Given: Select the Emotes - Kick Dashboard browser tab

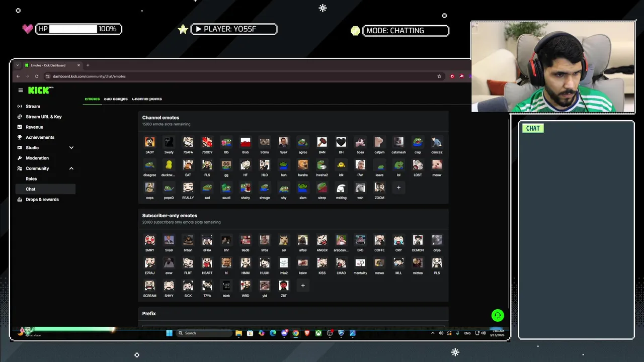Looking at the screenshot, I should [53, 65].
